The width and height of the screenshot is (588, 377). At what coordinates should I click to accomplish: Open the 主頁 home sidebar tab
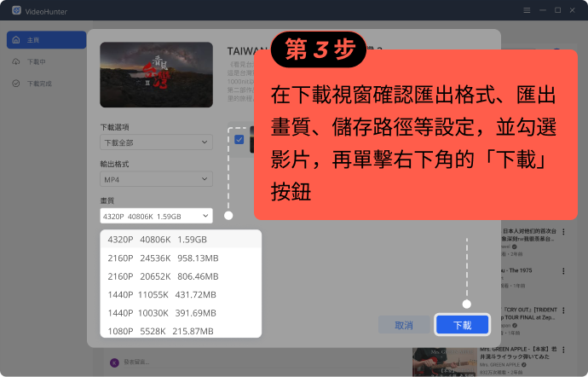pos(47,40)
